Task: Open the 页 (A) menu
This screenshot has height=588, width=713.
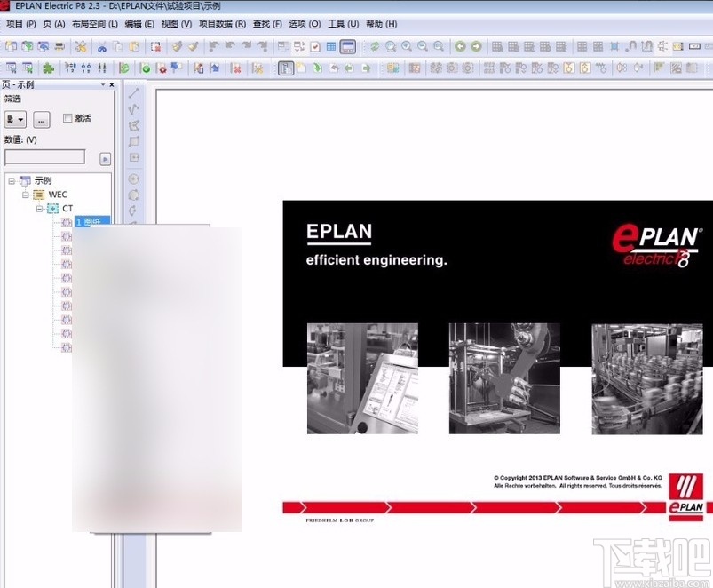Action: tap(53, 24)
